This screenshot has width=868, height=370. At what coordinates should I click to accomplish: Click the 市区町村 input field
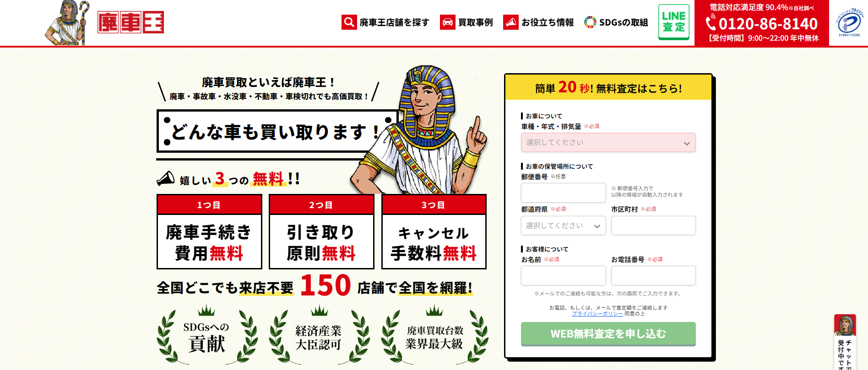click(x=653, y=225)
